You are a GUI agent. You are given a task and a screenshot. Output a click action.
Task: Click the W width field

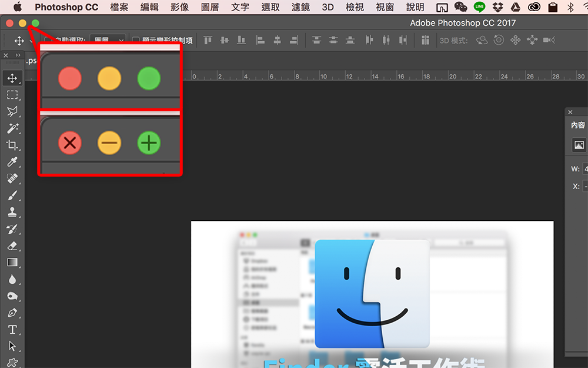point(586,169)
